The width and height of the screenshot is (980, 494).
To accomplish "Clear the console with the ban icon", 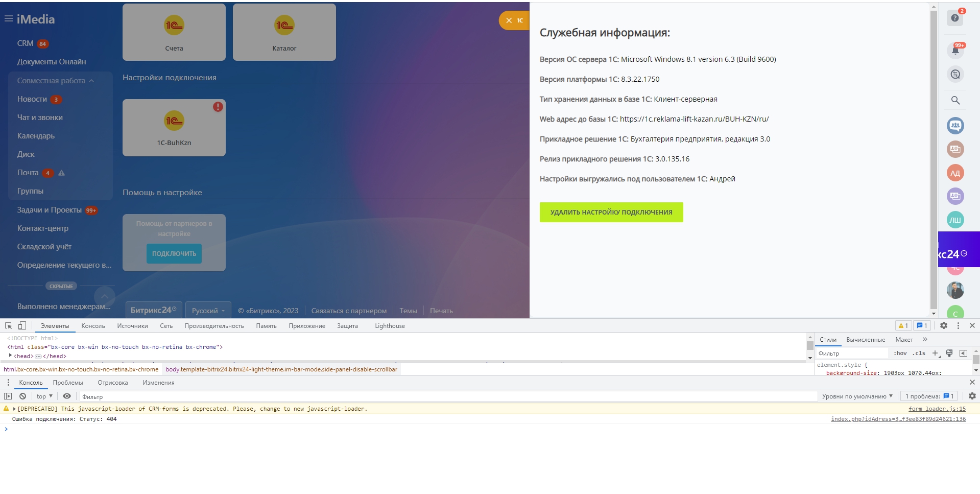I will [x=22, y=396].
